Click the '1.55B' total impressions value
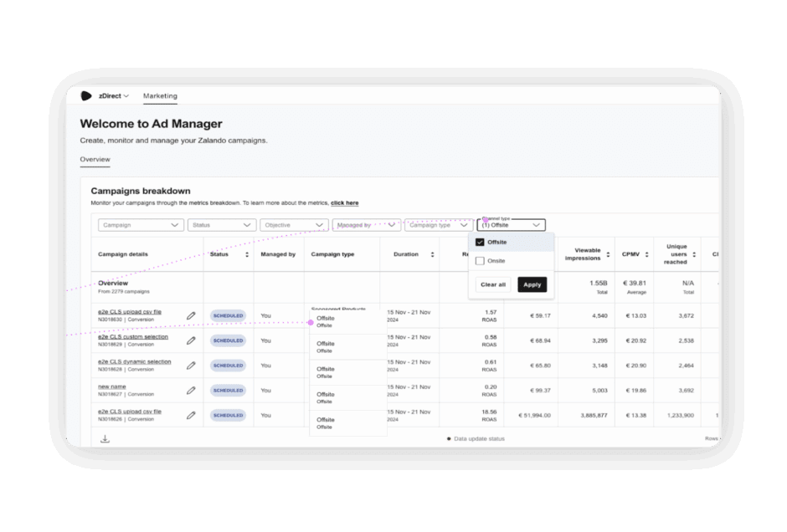The image size is (787, 532). pyautogui.click(x=599, y=284)
